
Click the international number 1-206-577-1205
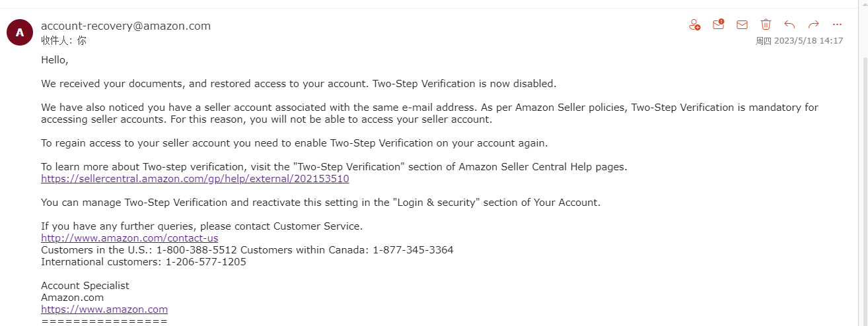[x=205, y=262]
